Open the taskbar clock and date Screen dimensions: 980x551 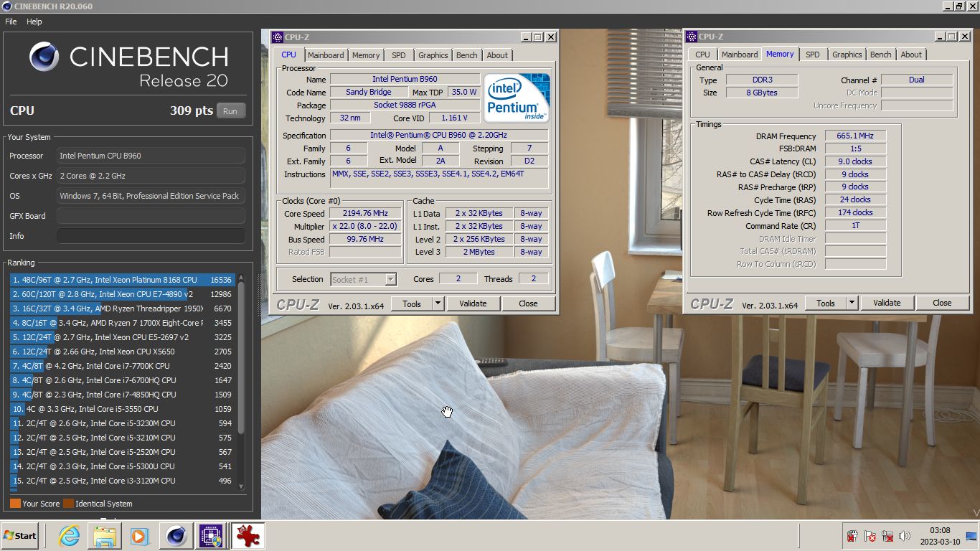(940, 536)
